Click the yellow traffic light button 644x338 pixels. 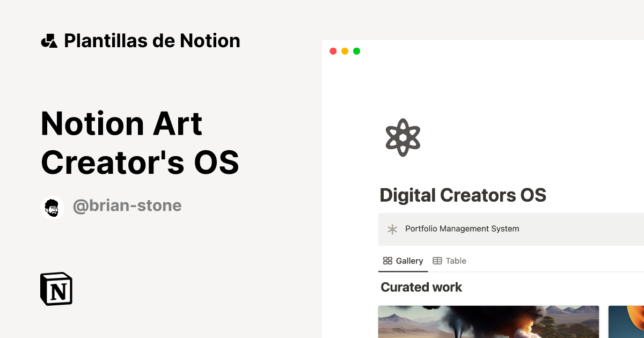click(x=345, y=50)
